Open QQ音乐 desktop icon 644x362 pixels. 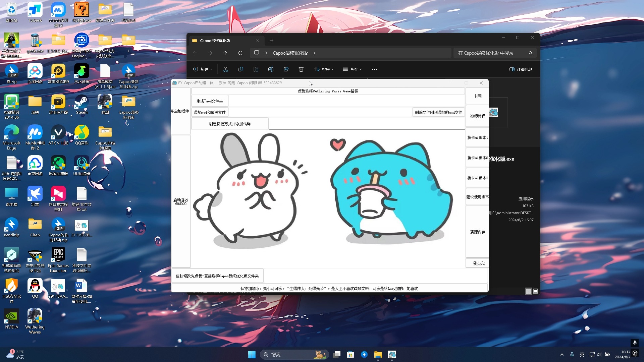click(82, 135)
